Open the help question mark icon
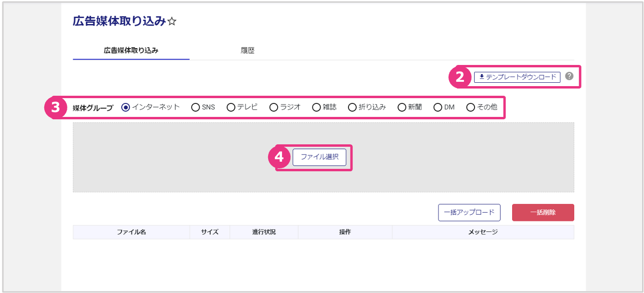 coord(569,76)
